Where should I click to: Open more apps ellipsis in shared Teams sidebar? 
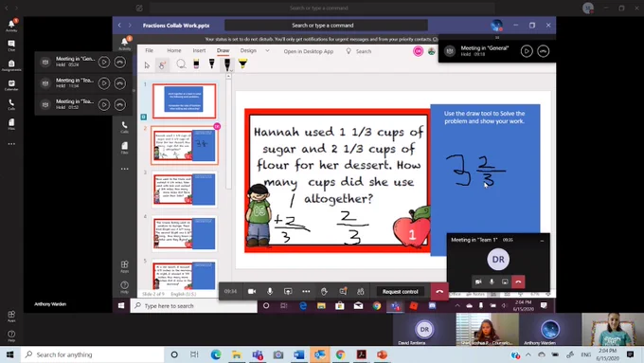pos(124,169)
